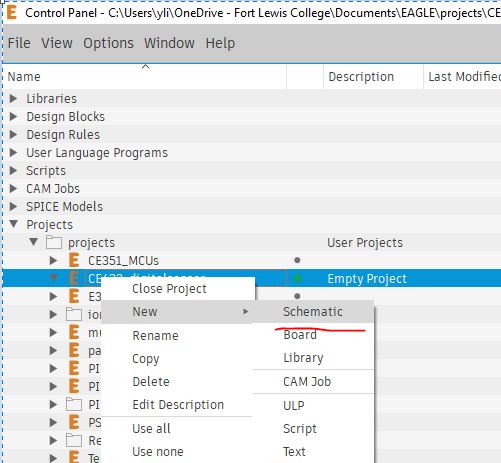Select Edit Description in context menu
This screenshot has height=463, width=501.
pyautogui.click(x=178, y=405)
